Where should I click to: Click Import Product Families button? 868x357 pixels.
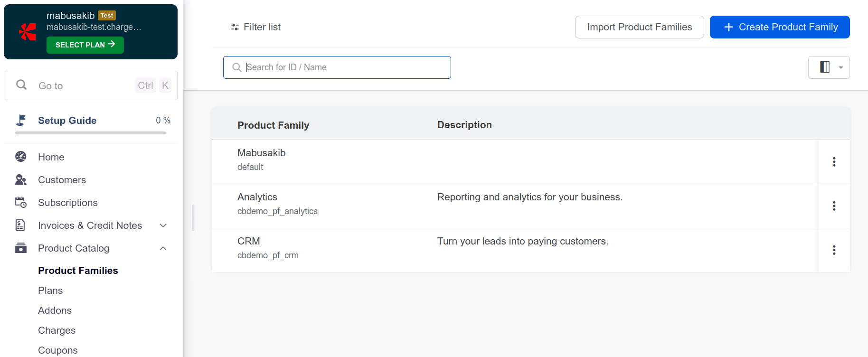click(639, 27)
